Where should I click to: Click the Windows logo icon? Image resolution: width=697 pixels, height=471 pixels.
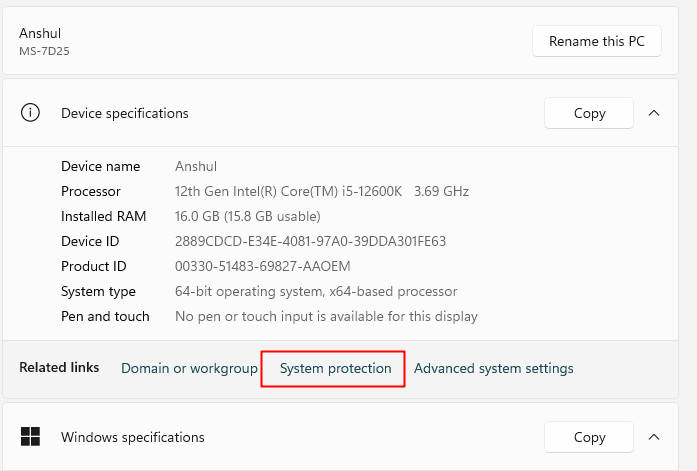[x=30, y=437]
